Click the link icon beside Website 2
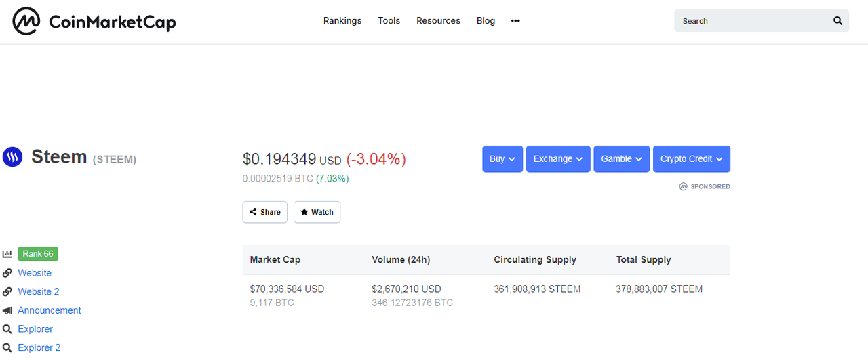This screenshot has height=361, width=868. (7, 291)
